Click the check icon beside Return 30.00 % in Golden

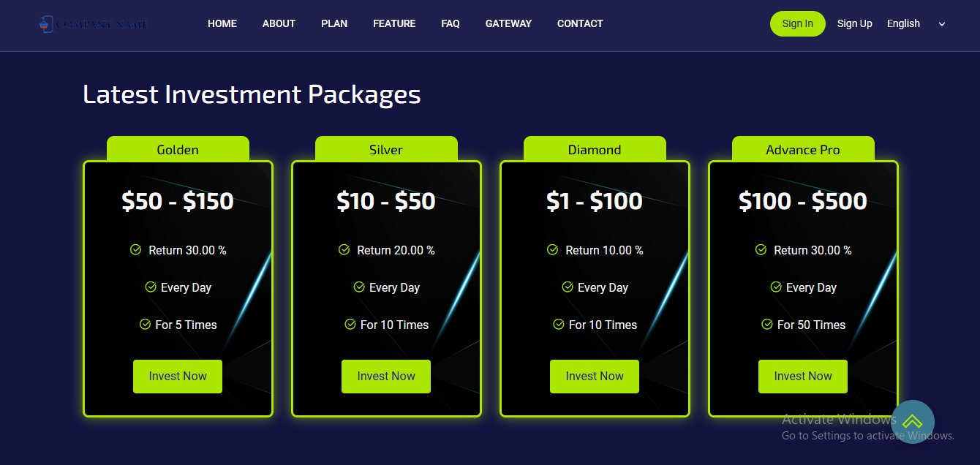[x=135, y=250]
